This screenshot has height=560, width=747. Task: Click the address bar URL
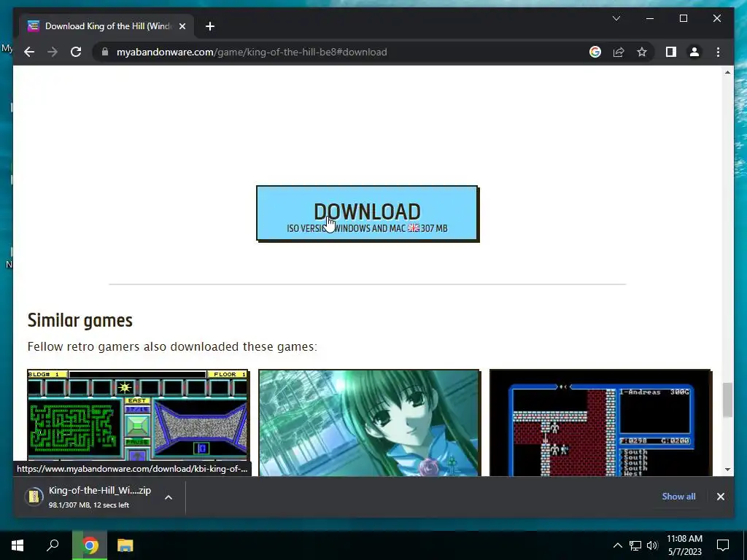click(x=252, y=52)
